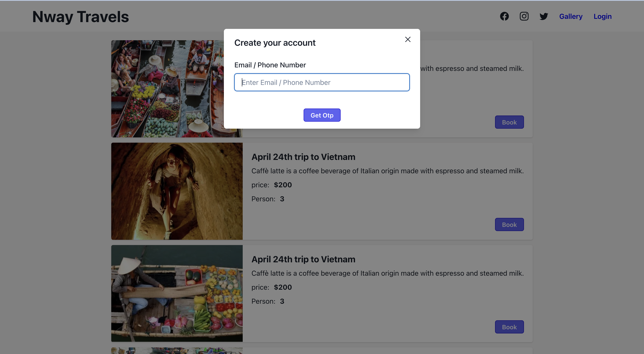This screenshot has height=354, width=644.
Task: Click the Get Otp button
Action: pyautogui.click(x=322, y=115)
